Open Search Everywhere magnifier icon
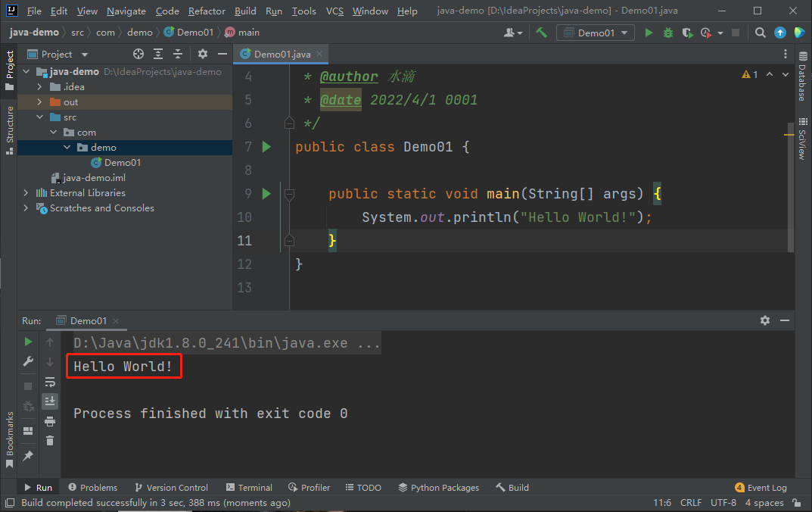Viewport: 812px width, 512px height. pyautogui.click(x=760, y=33)
